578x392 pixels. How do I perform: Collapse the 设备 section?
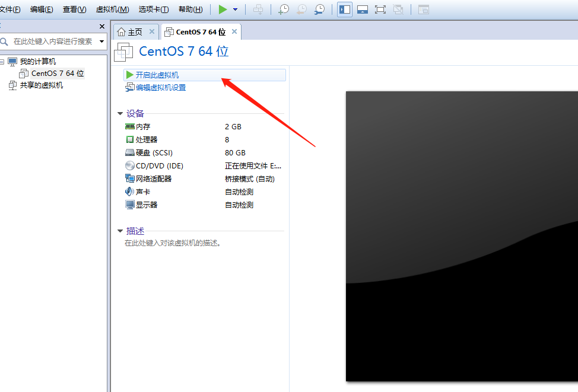[120, 113]
